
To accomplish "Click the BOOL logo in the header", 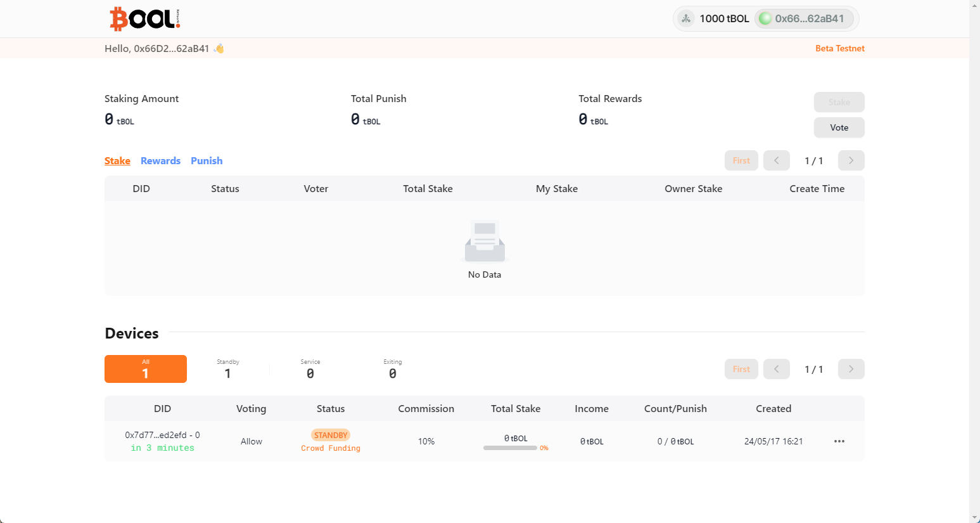I will tap(145, 19).
